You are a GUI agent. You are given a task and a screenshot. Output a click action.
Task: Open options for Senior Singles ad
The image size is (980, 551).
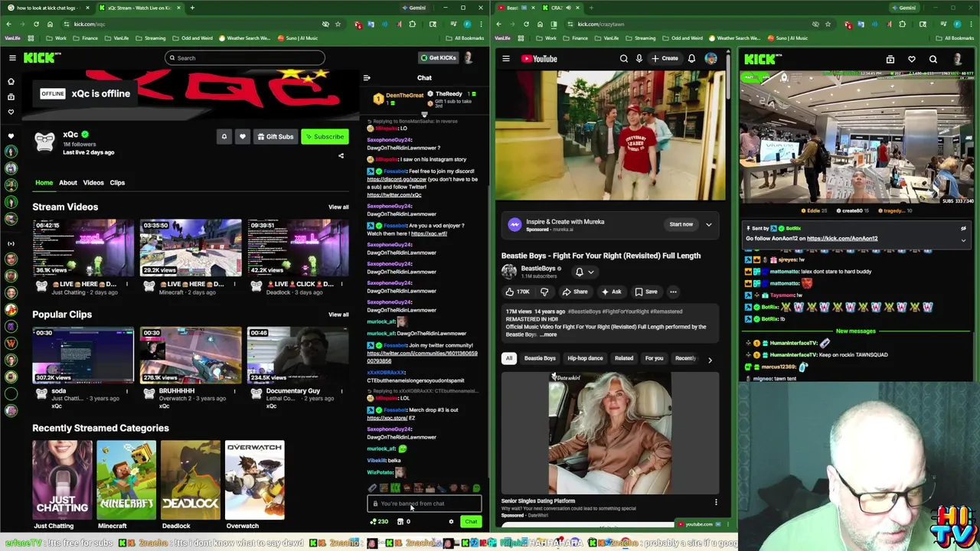[716, 503]
